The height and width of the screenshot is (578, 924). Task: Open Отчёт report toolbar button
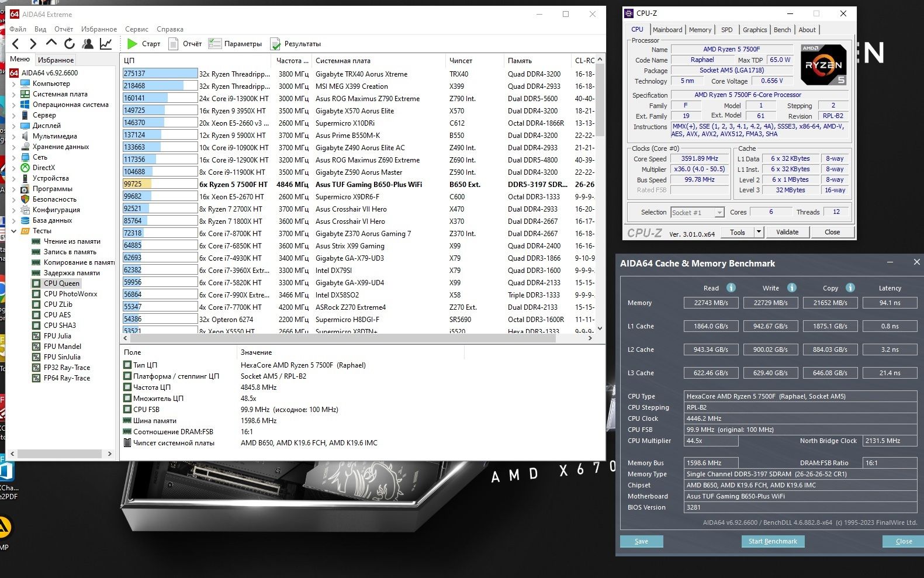point(185,44)
